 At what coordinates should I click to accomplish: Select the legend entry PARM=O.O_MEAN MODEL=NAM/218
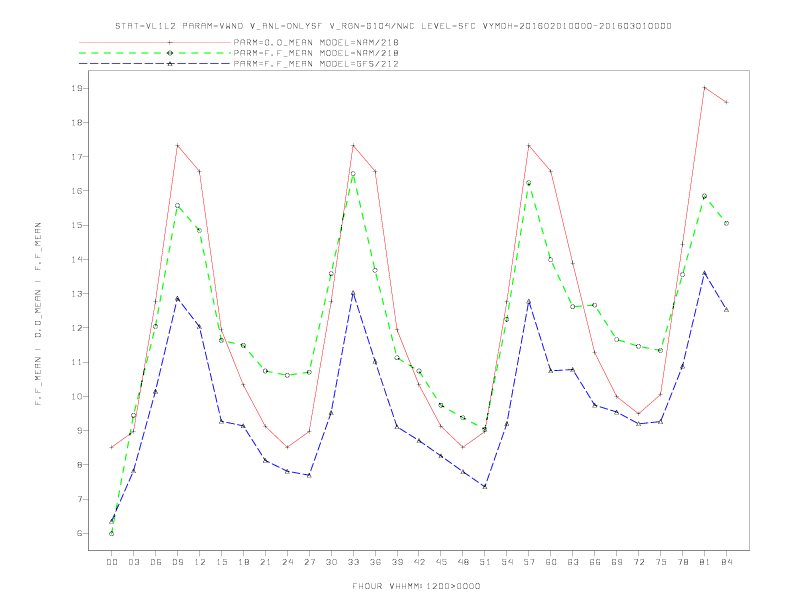[316, 42]
